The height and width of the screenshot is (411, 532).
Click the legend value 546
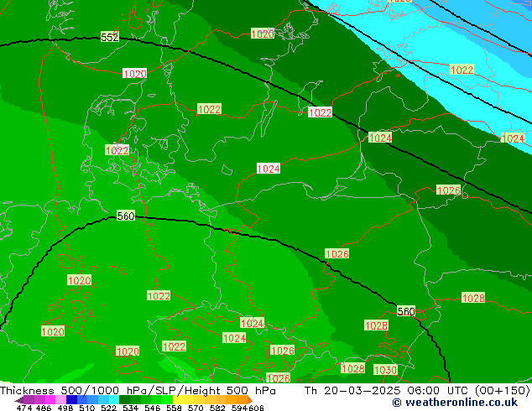[x=152, y=408]
